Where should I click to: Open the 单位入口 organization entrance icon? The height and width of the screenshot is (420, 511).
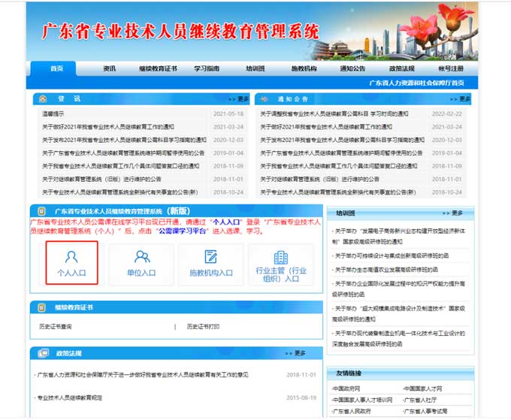tap(141, 264)
